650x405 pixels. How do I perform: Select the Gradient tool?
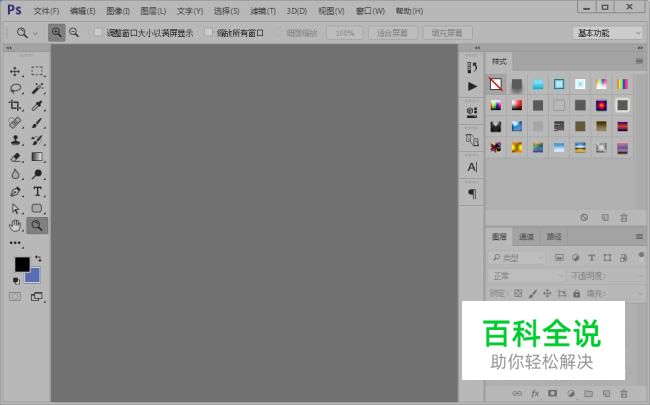(37, 157)
